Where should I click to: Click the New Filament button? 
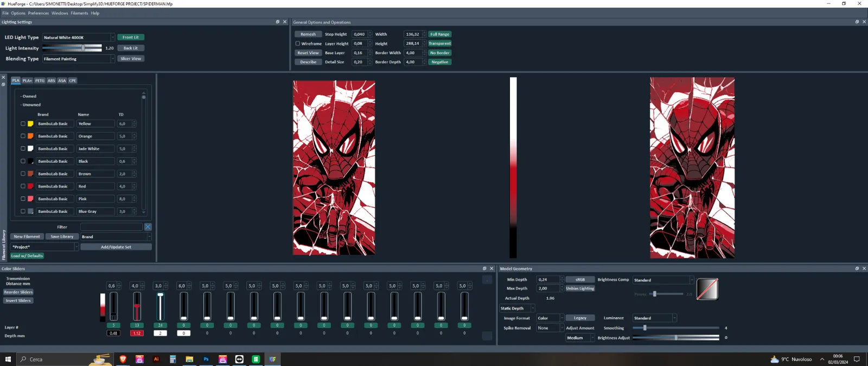click(27, 236)
